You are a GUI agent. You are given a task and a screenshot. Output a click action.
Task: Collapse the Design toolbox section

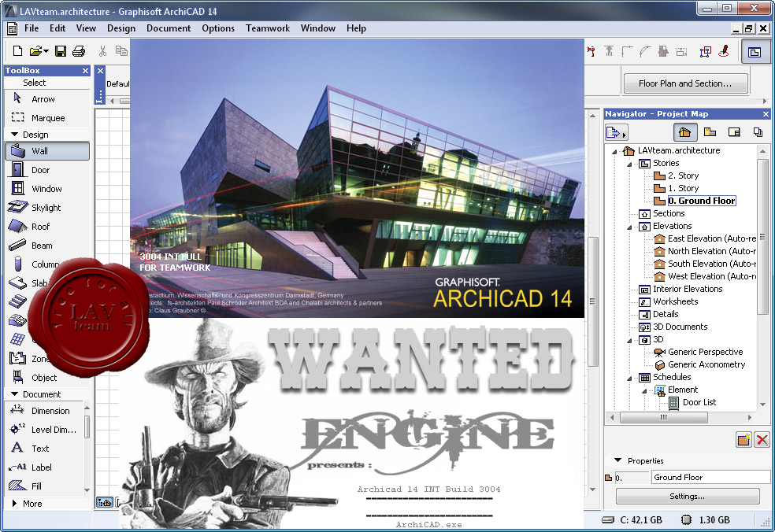pos(14,135)
